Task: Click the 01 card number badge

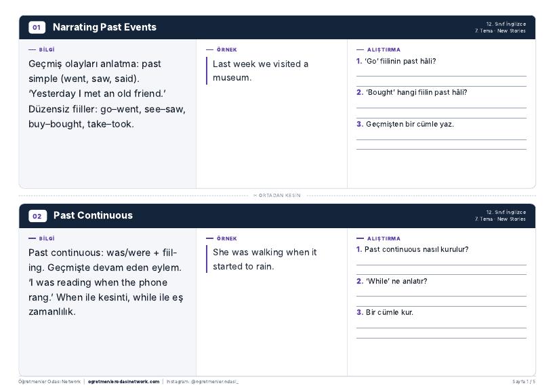Action: coord(37,27)
